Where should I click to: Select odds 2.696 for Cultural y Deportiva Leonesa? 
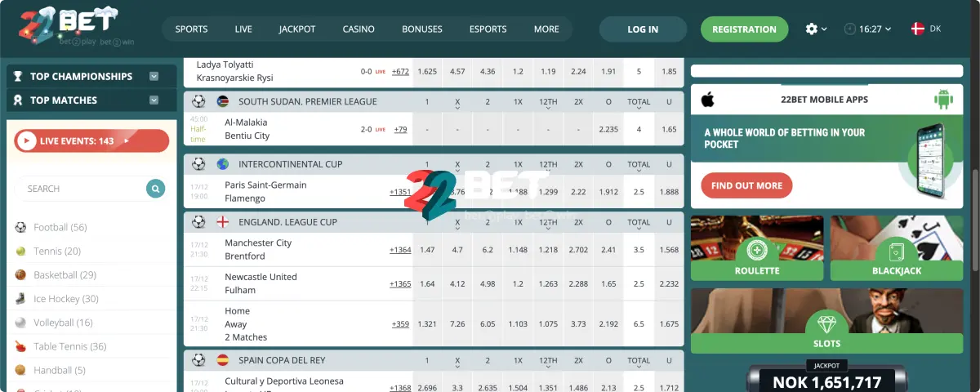coord(427,387)
